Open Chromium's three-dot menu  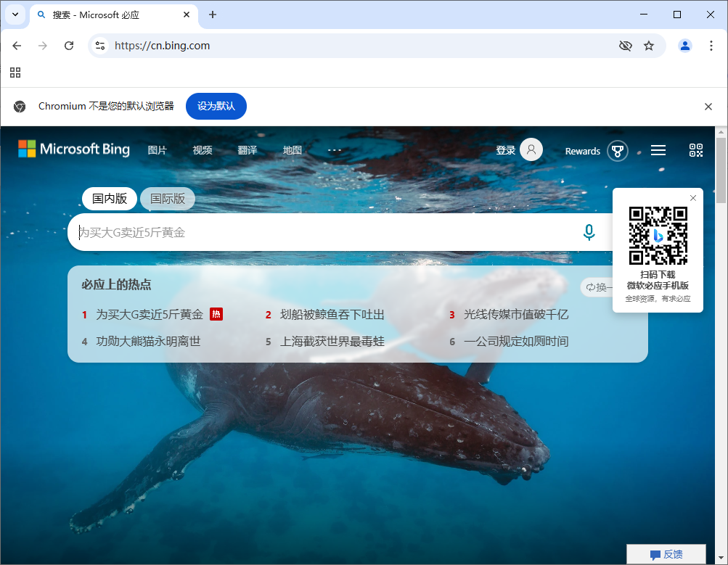tap(712, 45)
